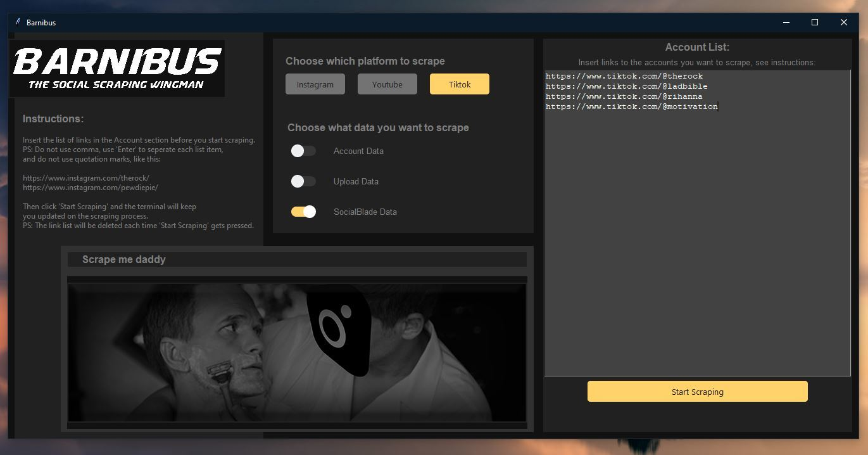Image resolution: width=868 pixels, height=455 pixels.
Task: Click the 'Choose what data you want to scrape' heading
Action: point(378,127)
